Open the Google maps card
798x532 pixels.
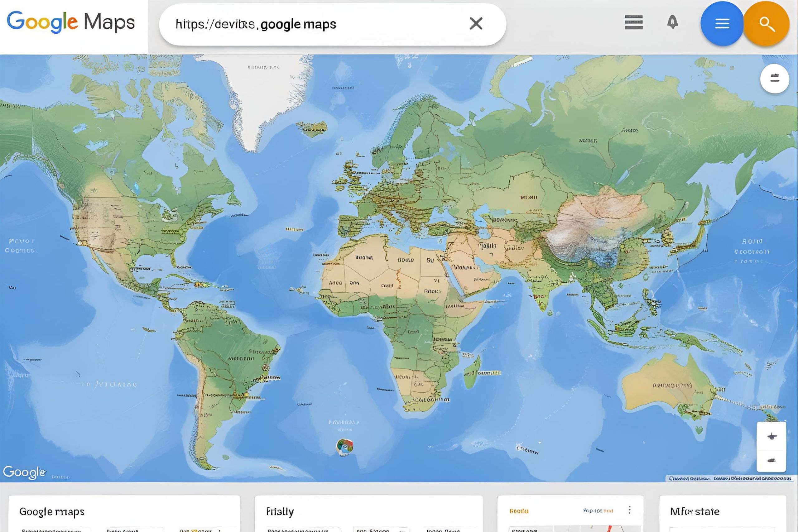[x=52, y=511]
